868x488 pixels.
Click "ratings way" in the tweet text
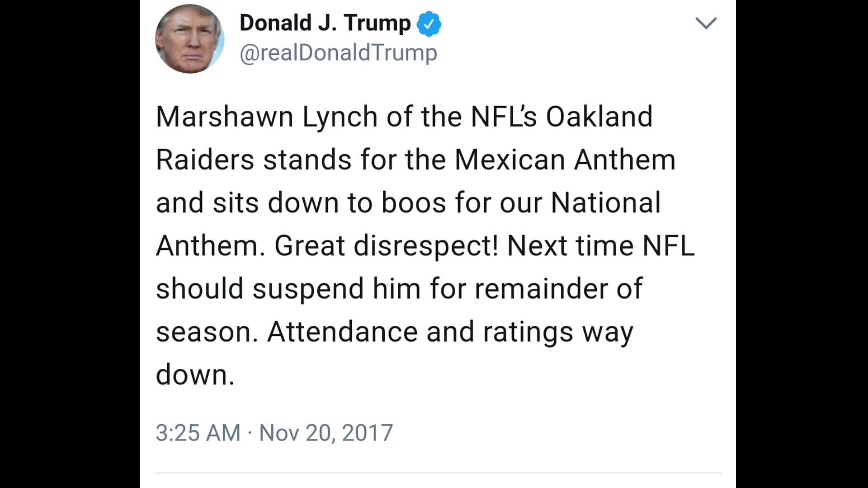pyautogui.click(x=558, y=332)
